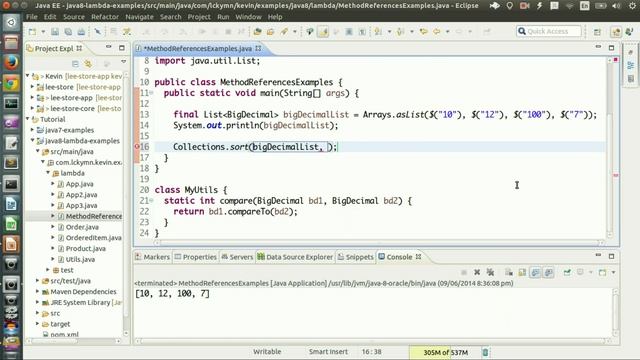Toggle Scroll Lock in the Console
This screenshot has height=360, width=640.
click(522, 272)
